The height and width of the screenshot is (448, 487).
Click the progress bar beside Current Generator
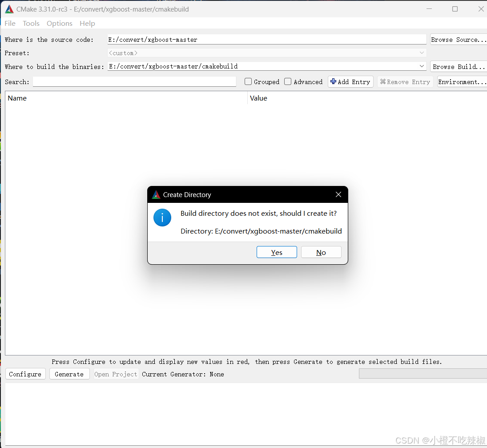423,373
